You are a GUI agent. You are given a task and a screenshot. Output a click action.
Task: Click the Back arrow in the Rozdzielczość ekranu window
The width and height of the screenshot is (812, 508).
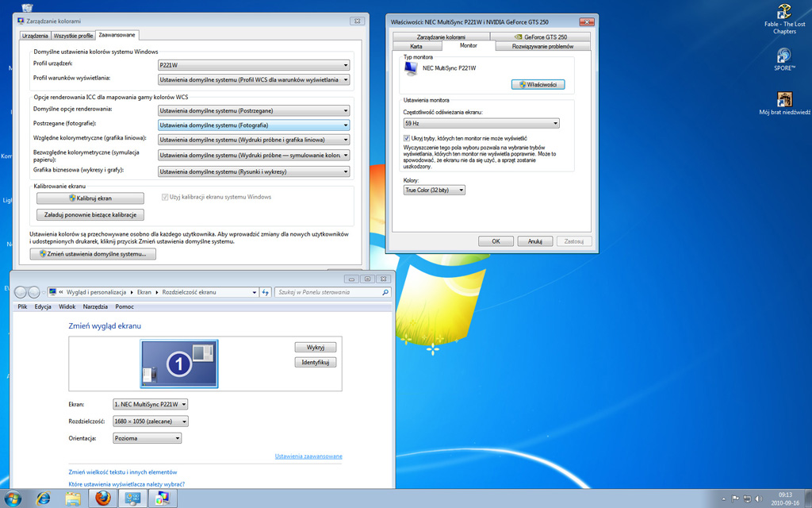point(21,292)
